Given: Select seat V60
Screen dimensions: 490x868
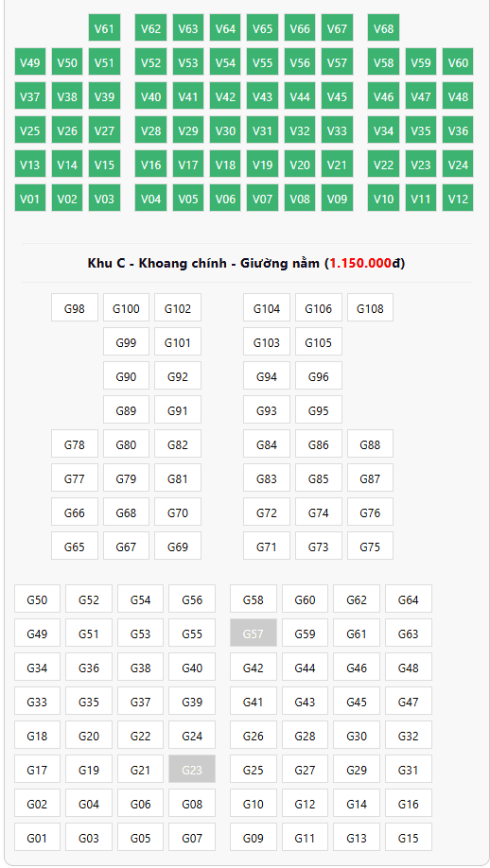Looking at the screenshot, I should 458,62.
